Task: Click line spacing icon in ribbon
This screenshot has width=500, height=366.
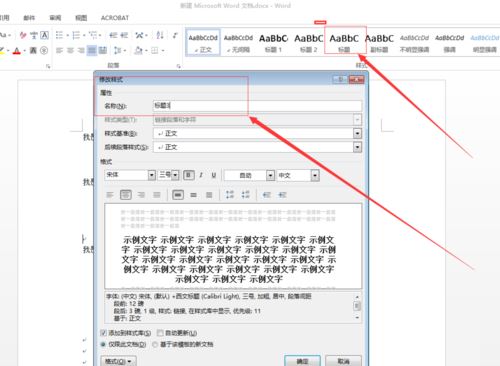Action: 118,50
